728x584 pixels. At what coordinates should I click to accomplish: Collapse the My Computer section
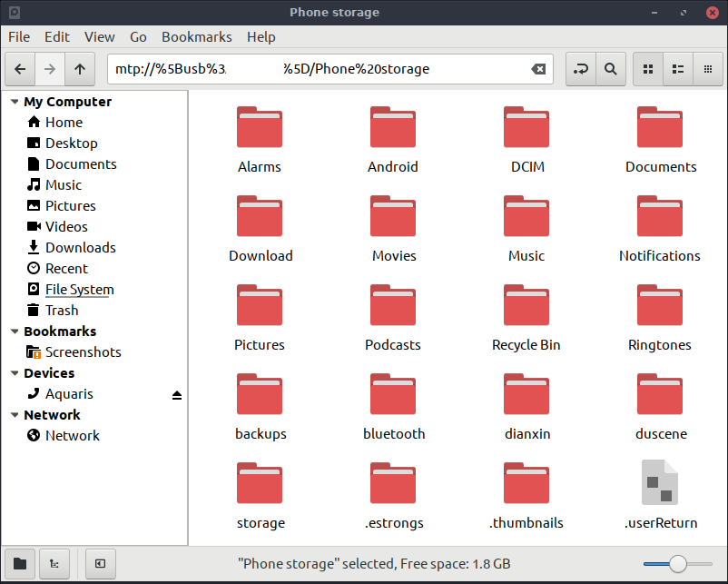point(14,103)
